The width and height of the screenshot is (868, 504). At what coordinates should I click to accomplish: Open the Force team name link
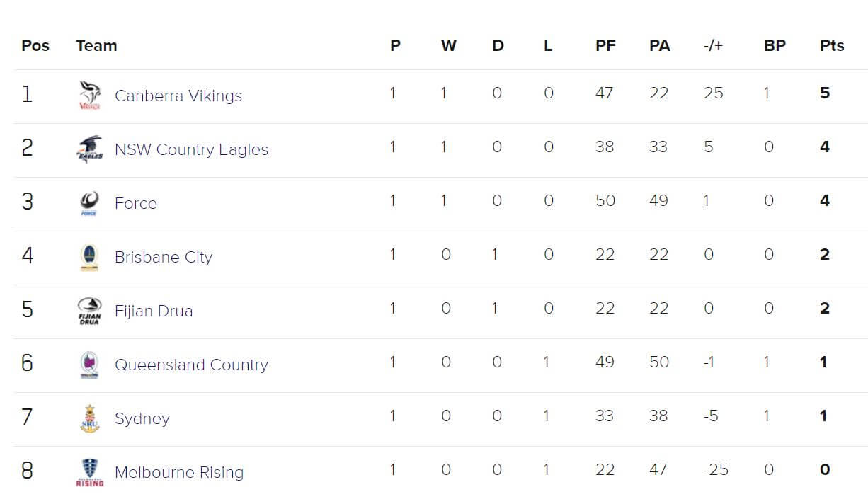(136, 203)
